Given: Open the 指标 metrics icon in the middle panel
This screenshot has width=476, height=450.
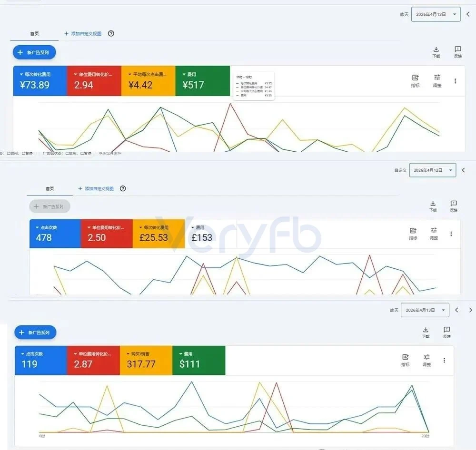Looking at the screenshot, I should pyautogui.click(x=413, y=234).
